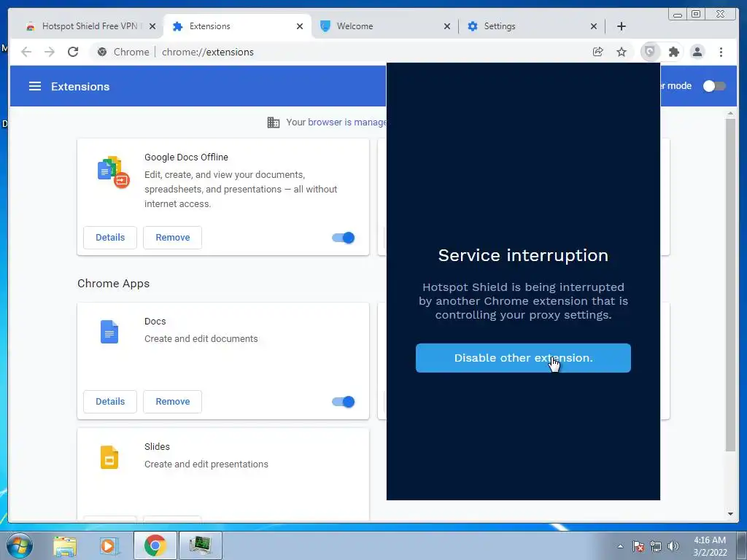Go forward to next page
This screenshot has width=747, height=560.
50,52
